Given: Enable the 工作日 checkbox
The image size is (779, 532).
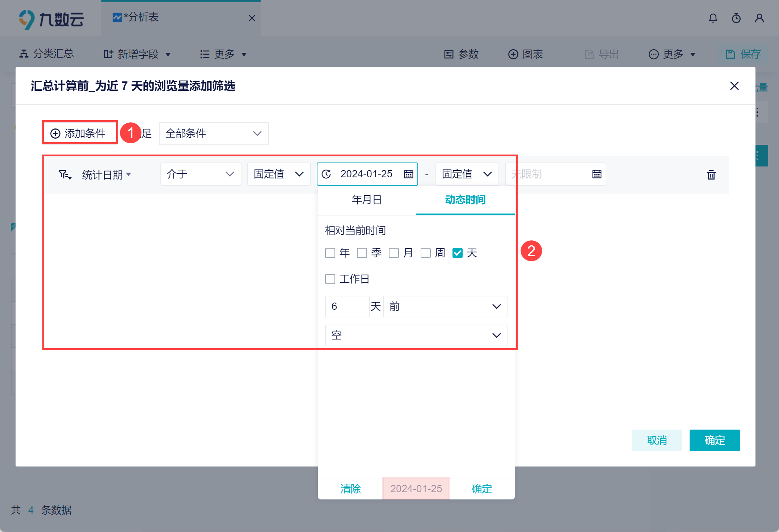Looking at the screenshot, I should (x=330, y=279).
